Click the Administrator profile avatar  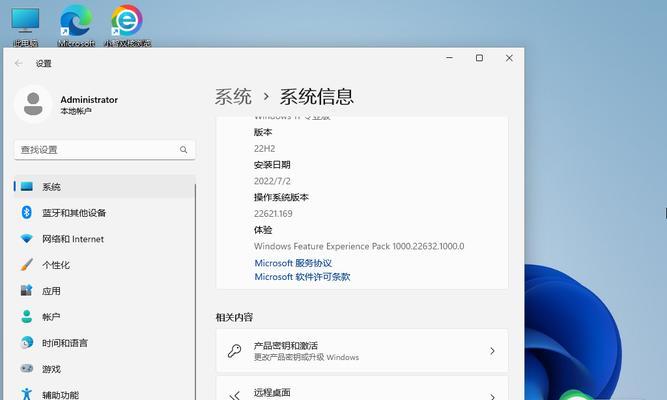tap(33, 104)
